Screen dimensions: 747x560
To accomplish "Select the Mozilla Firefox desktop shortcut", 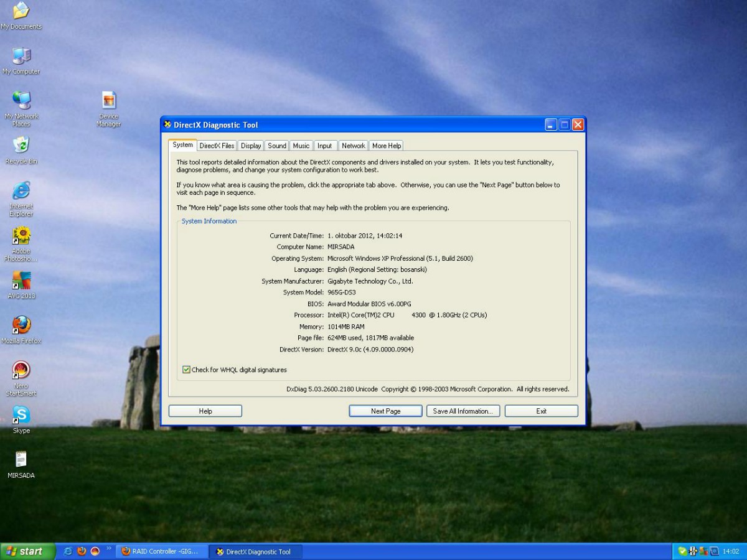I will 21,330.
